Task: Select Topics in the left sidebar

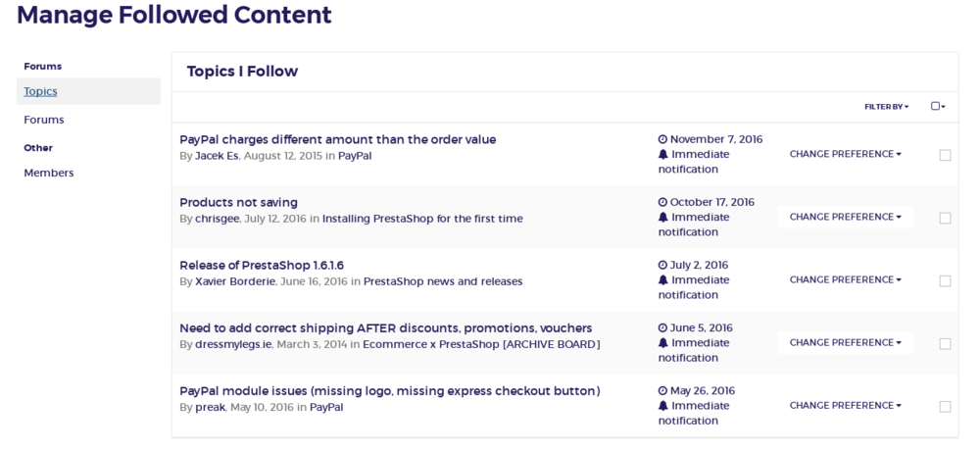Action: (x=41, y=91)
